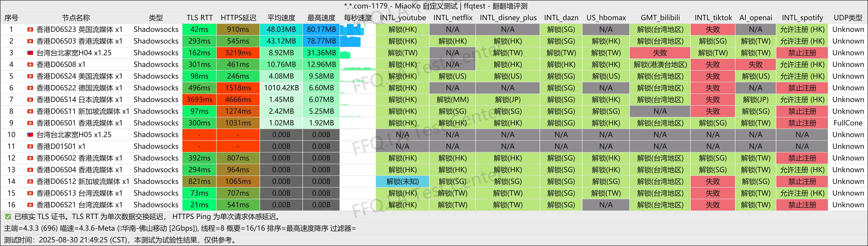Click the INTL_dazn column header
This screenshot has height=246, width=868.
561,18
